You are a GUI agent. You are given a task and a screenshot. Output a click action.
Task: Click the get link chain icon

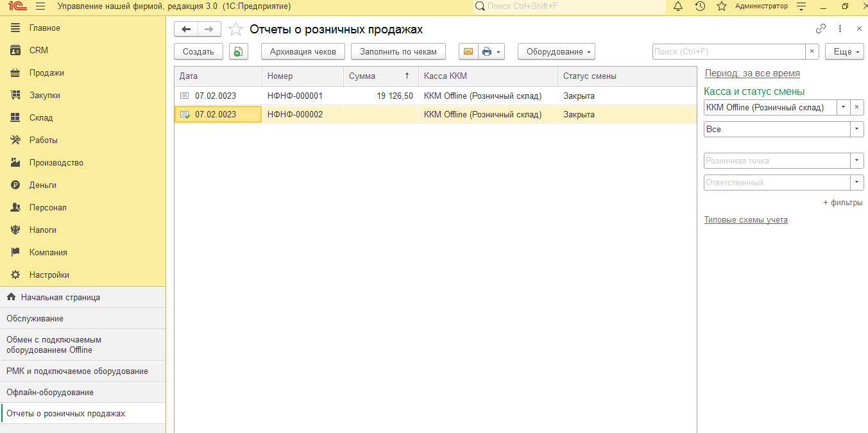(x=821, y=29)
